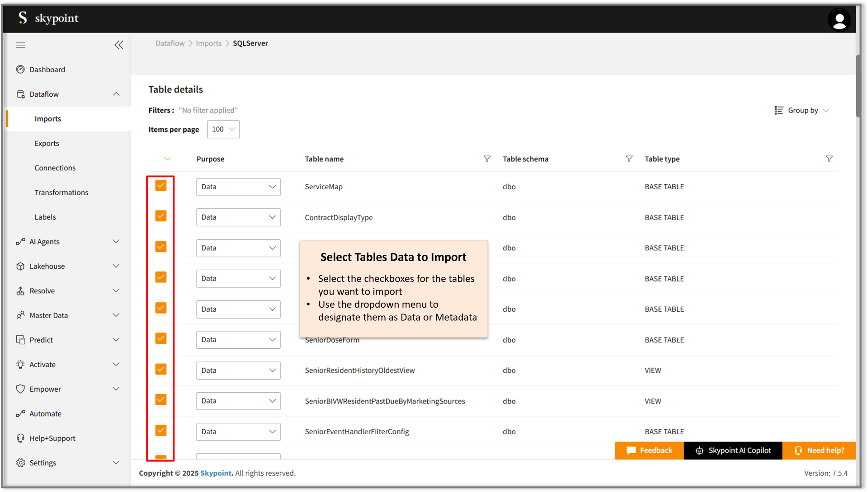Screen dimensions: 868x492
Task: Open user profile avatar icon
Action: tap(839, 20)
